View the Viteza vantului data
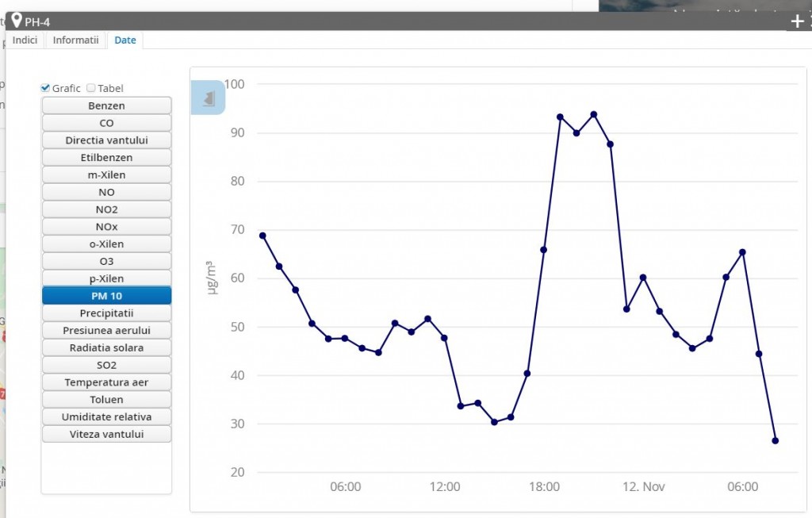812x518 pixels. [106, 434]
